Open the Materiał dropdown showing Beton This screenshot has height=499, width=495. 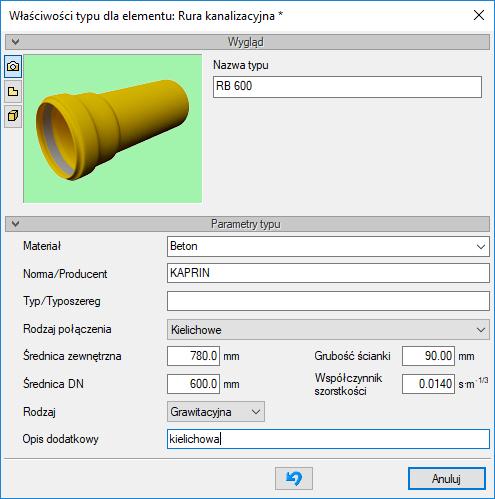328,246
